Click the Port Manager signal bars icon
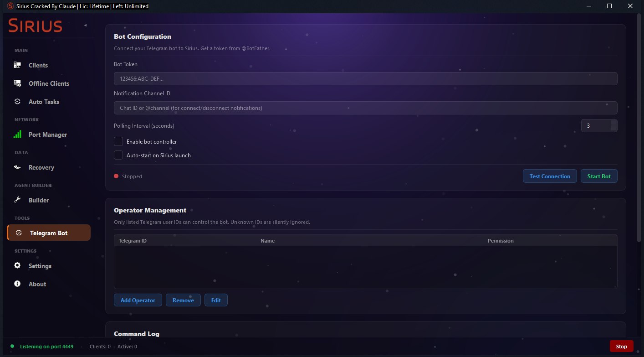This screenshot has height=357, width=644. coord(17,135)
